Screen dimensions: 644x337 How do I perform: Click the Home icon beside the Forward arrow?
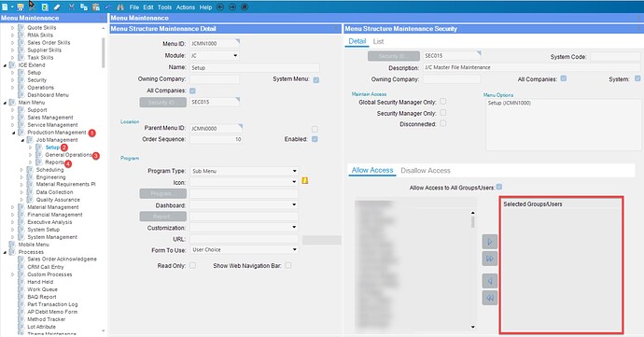pyautogui.click(x=245, y=7)
